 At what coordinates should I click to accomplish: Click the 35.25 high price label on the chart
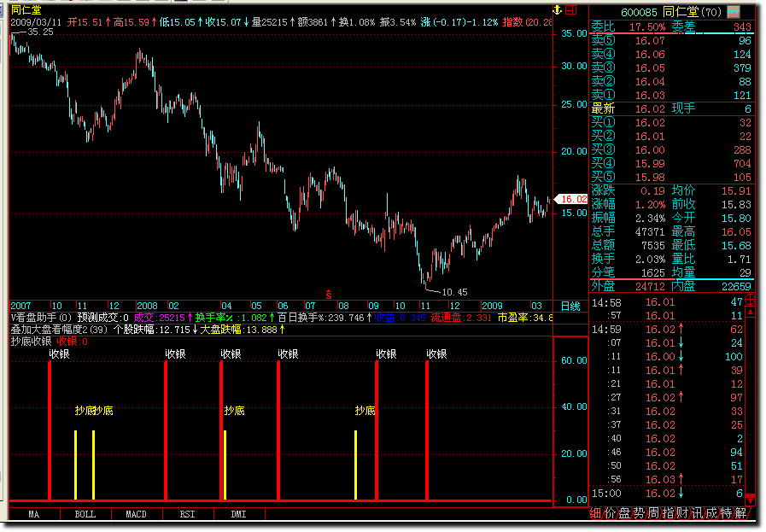coord(39,32)
